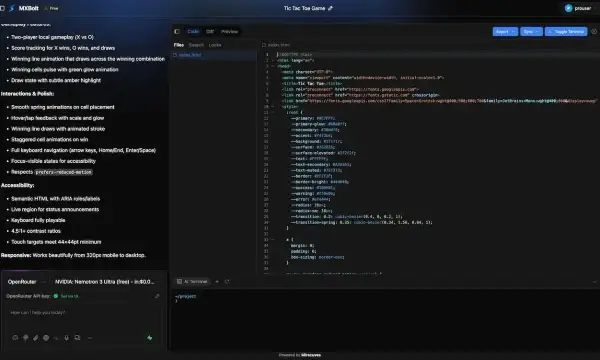600x360 pixels.
Task: Click the index.html editor breadcrumb
Action: [276, 45]
